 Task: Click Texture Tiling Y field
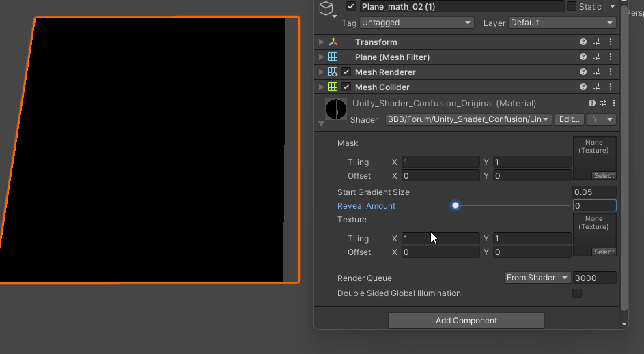click(x=532, y=238)
